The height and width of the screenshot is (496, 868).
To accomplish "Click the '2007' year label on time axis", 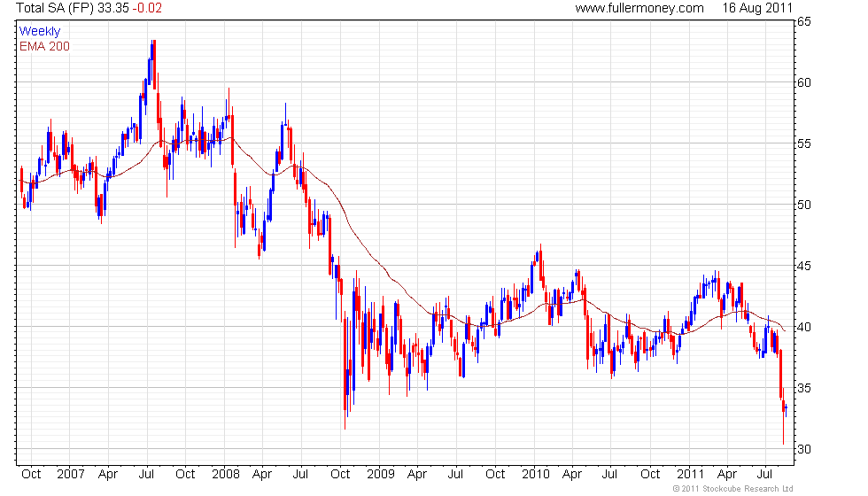I will [x=70, y=475].
